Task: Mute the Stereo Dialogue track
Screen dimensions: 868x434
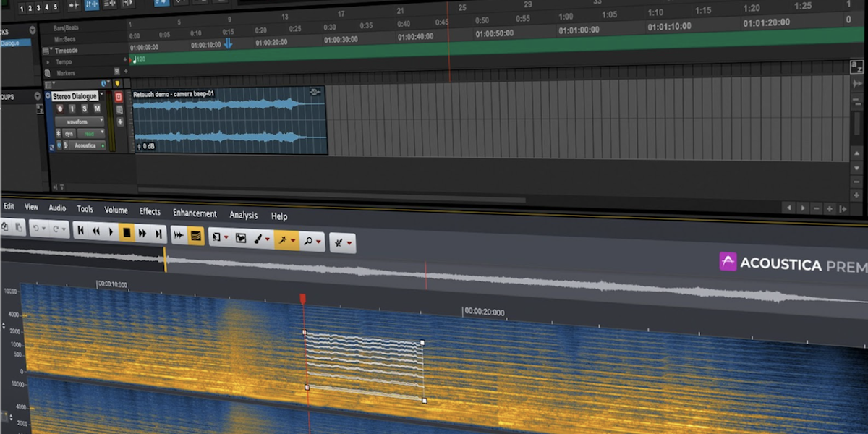Action: click(x=97, y=109)
